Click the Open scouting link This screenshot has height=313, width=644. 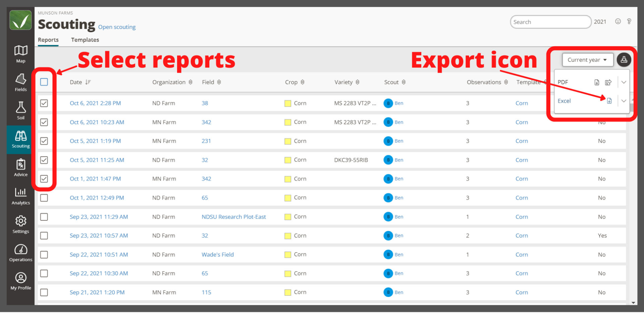(117, 27)
